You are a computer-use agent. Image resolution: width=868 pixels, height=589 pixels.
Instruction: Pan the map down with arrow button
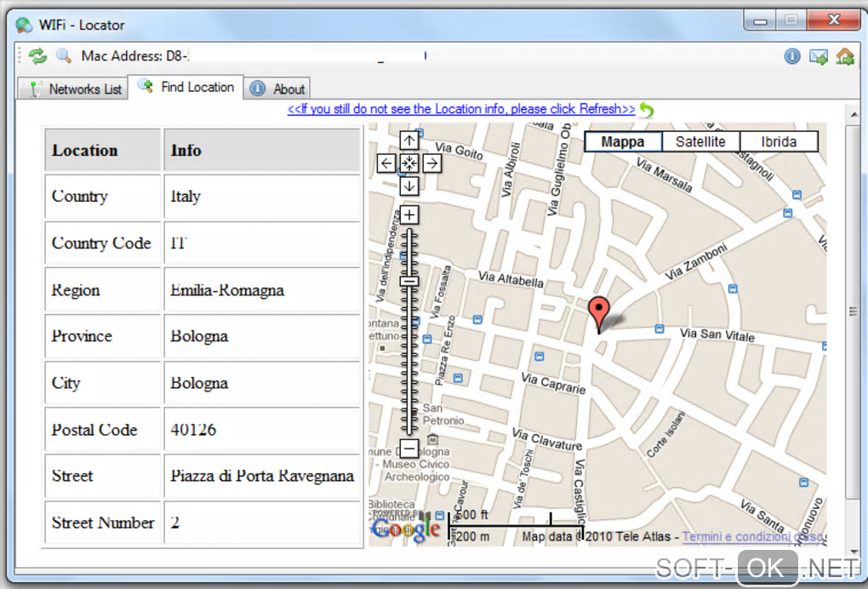click(x=409, y=186)
